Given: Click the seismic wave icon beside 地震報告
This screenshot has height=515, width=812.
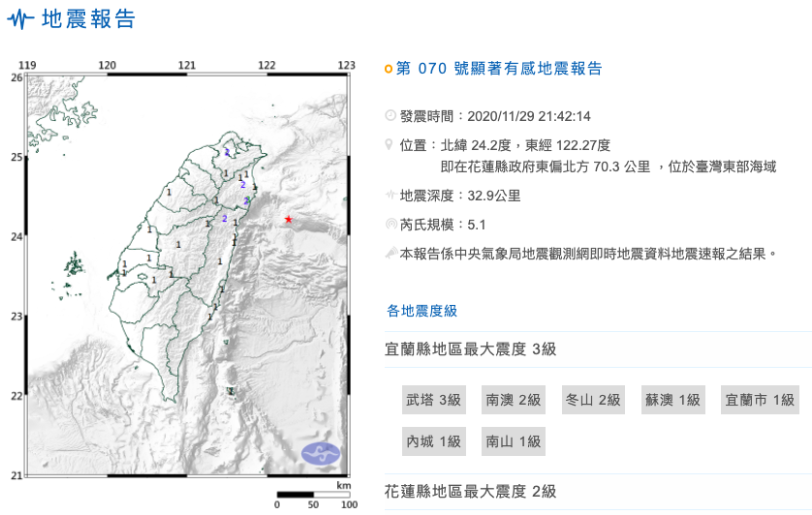Looking at the screenshot, I should click(20, 19).
